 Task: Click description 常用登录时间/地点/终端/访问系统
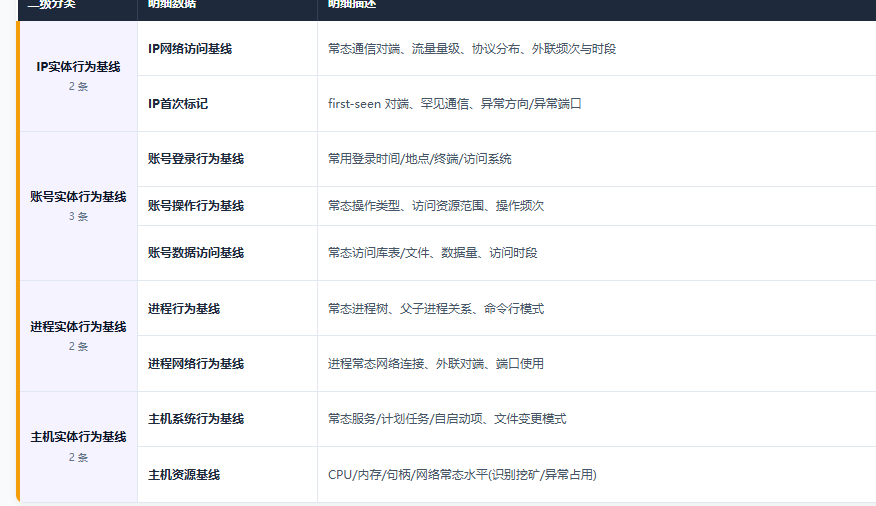[420, 159]
